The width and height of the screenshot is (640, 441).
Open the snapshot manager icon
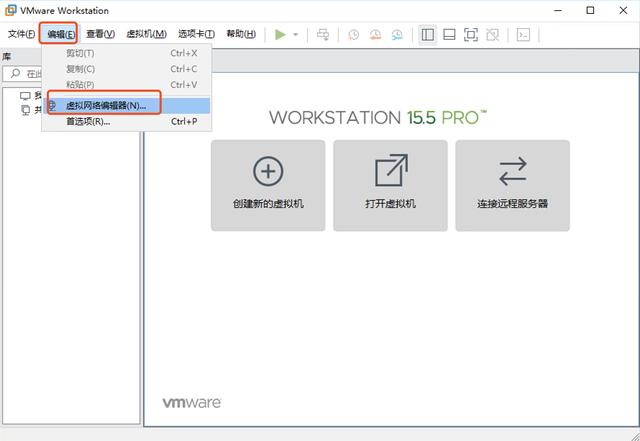pos(397,35)
